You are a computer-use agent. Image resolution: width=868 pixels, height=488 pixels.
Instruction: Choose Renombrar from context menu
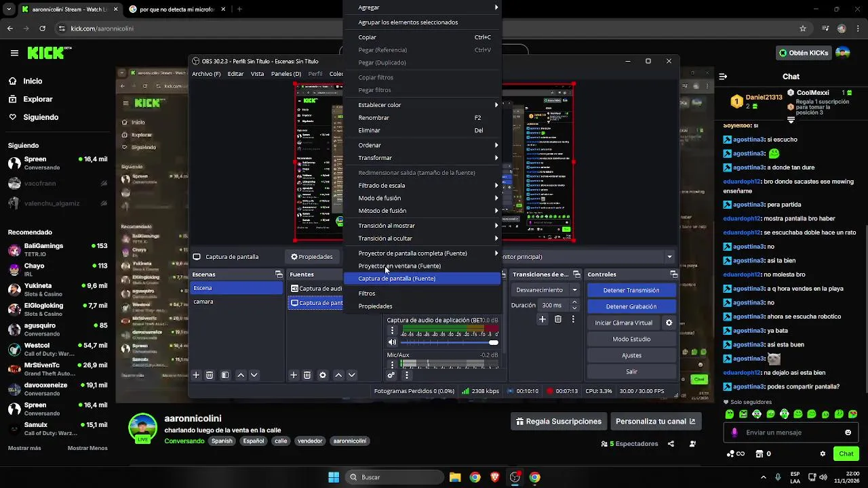pyautogui.click(x=422, y=118)
